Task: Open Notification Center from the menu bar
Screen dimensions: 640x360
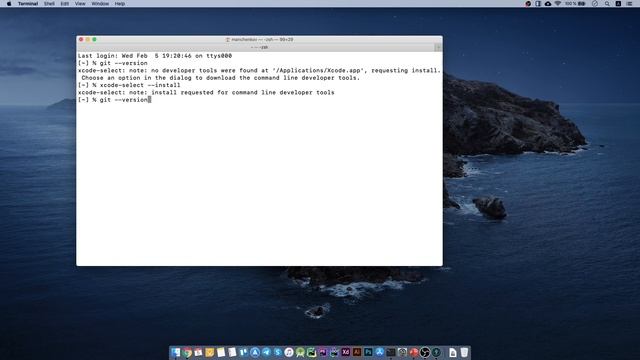Action: [629, 4]
